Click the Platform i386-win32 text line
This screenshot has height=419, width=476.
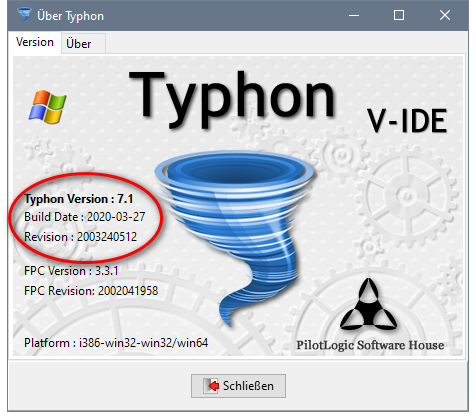116,343
